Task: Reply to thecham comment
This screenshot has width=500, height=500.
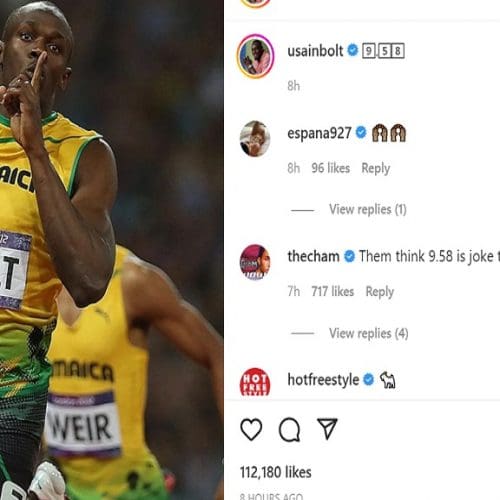Action: coord(380,292)
